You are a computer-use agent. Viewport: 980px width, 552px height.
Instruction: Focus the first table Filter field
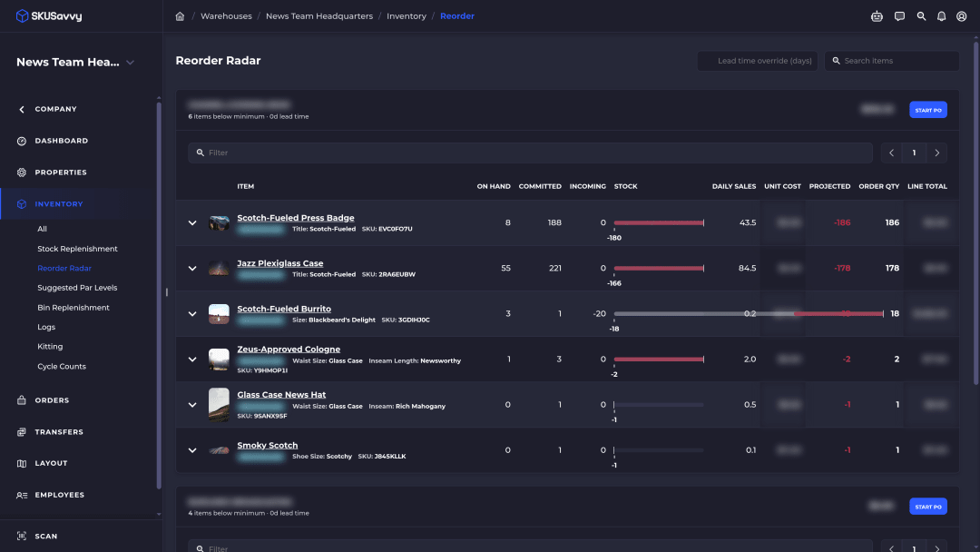pos(530,153)
